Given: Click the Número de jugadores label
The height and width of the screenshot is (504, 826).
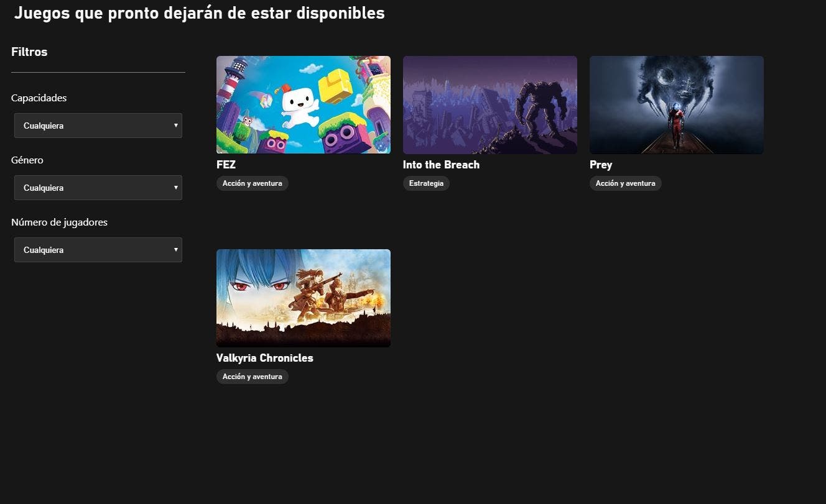Looking at the screenshot, I should point(59,222).
